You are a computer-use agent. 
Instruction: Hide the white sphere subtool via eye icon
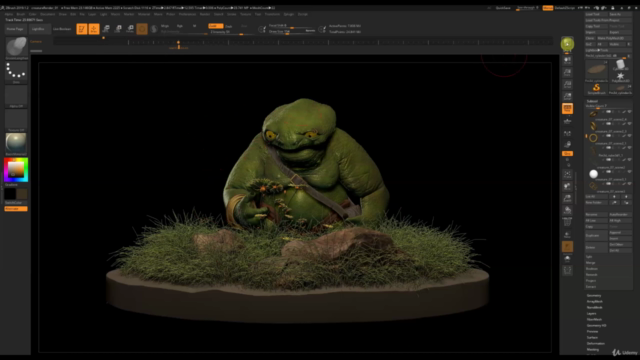tap(629, 172)
